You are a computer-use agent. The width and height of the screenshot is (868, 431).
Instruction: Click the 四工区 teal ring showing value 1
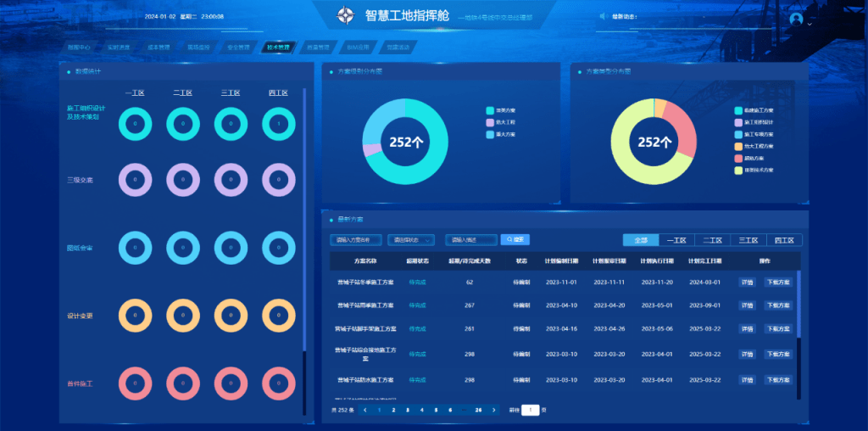tap(278, 124)
